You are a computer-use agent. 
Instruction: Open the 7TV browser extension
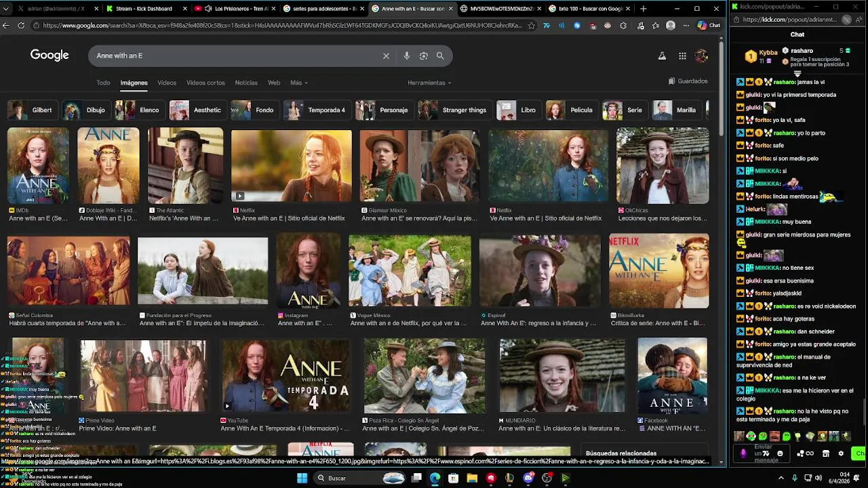tap(547, 25)
